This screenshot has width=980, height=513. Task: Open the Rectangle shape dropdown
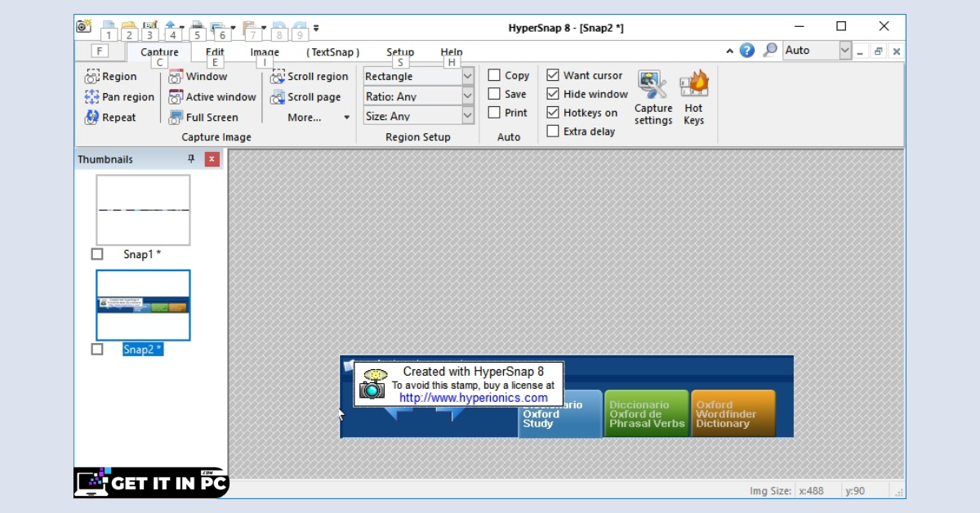[x=468, y=76]
